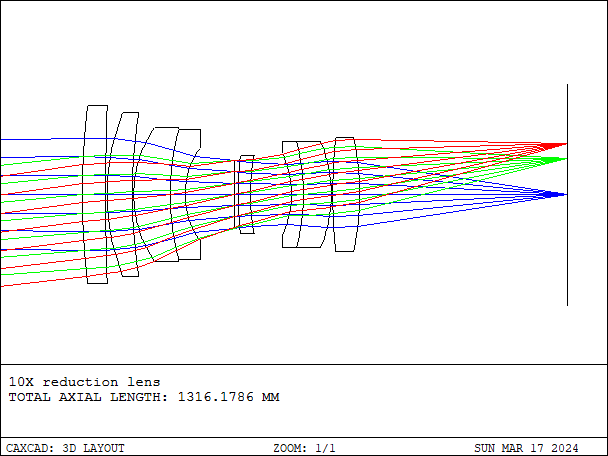Click the '10X reduction lens' title text
The height and width of the screenshot is (456, 608).
pyautogui.click(x=85, y=382)
